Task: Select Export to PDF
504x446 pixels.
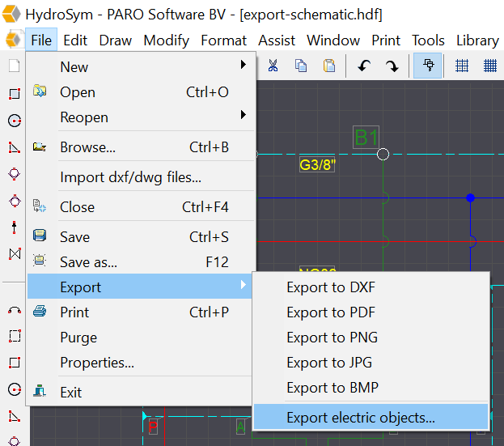Action: [371, 312]
